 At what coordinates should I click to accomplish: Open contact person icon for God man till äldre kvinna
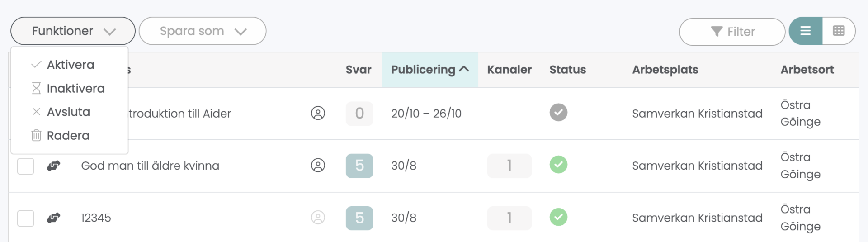pos(318,166)
